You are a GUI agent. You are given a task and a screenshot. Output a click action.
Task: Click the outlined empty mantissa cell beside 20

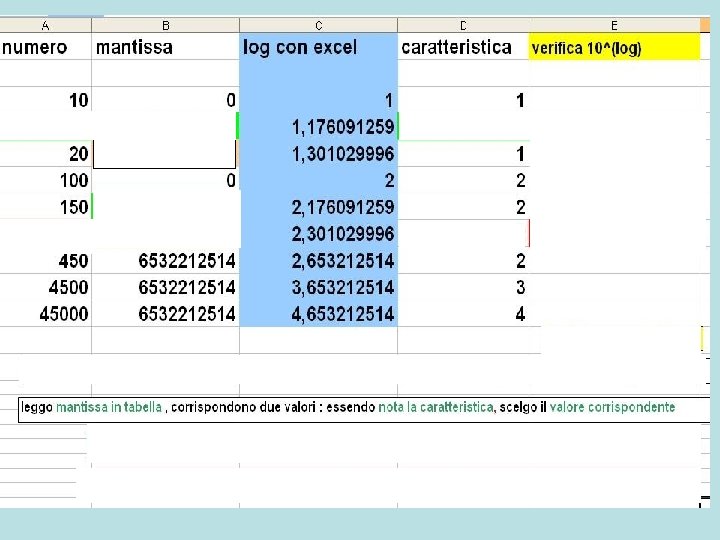(x=164, y=154)
